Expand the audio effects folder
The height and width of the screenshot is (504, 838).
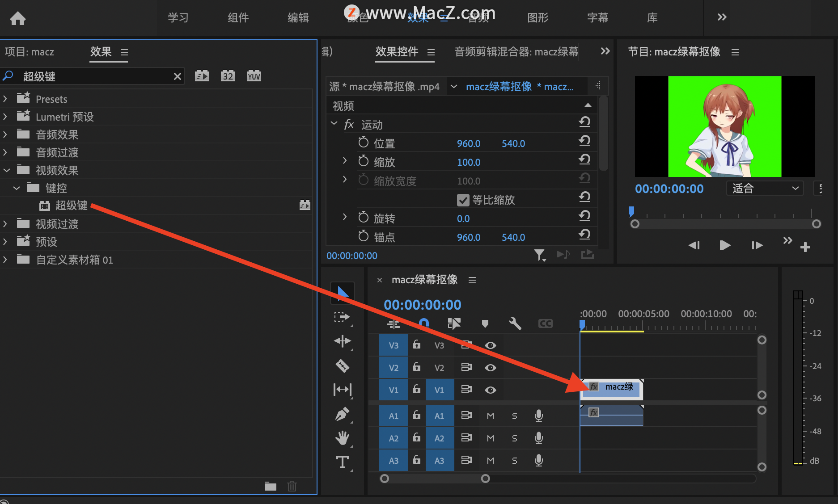coord(5,134)
